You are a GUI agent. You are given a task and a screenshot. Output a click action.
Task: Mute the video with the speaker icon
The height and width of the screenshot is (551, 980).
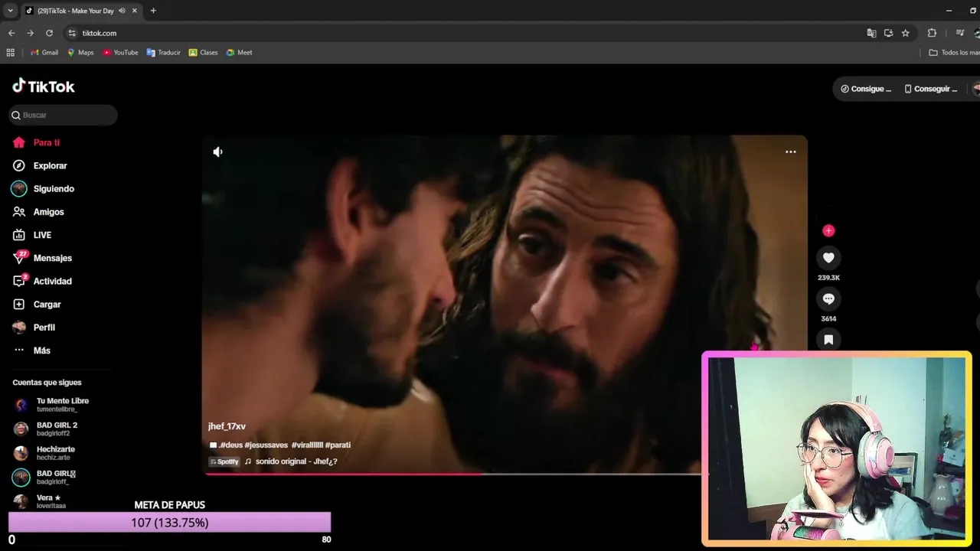[217, 152]
